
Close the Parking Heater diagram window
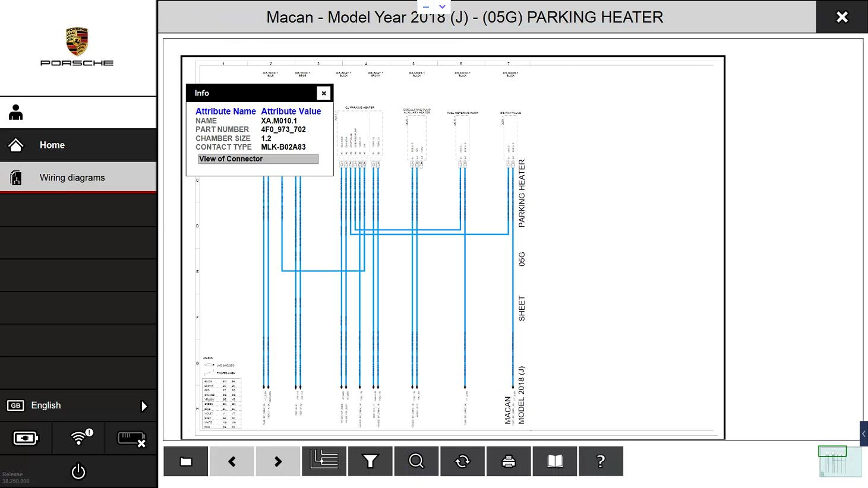pos(842,17)
